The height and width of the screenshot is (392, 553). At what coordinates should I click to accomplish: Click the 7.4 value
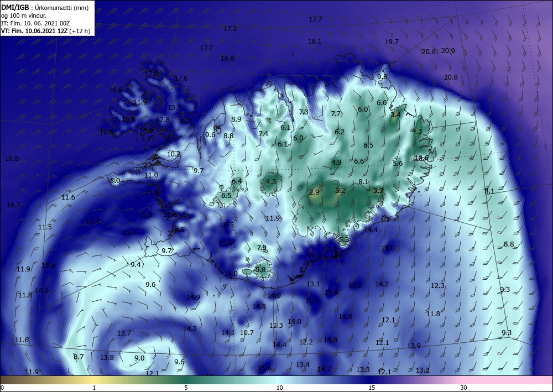pyautogui.click(x=263, y=133)
